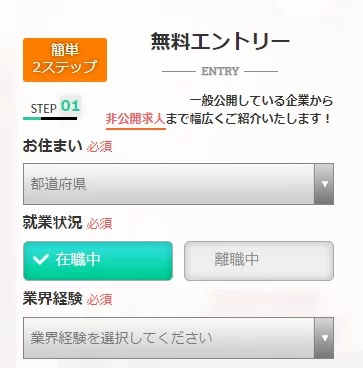Viewport: 363px width, 368px height.
Task: Click 必須 tag beside 業界経験
Action: [x=99, y=300]
